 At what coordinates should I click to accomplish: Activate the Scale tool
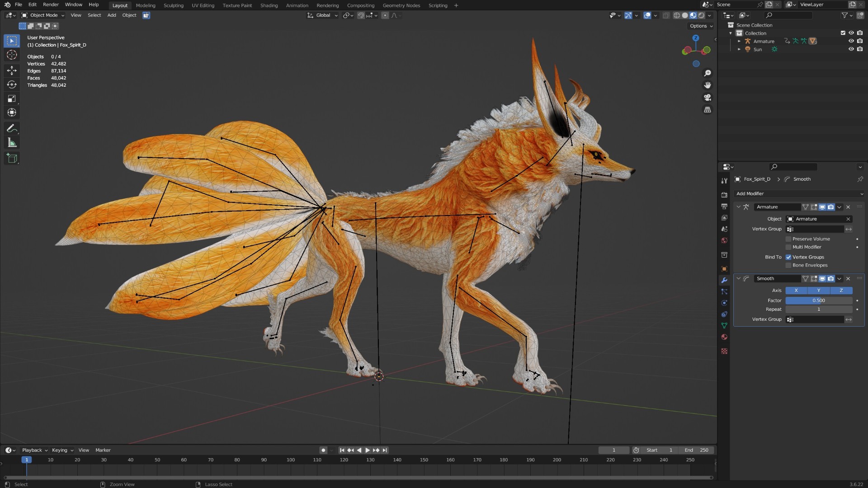click(x=12, y=99)
